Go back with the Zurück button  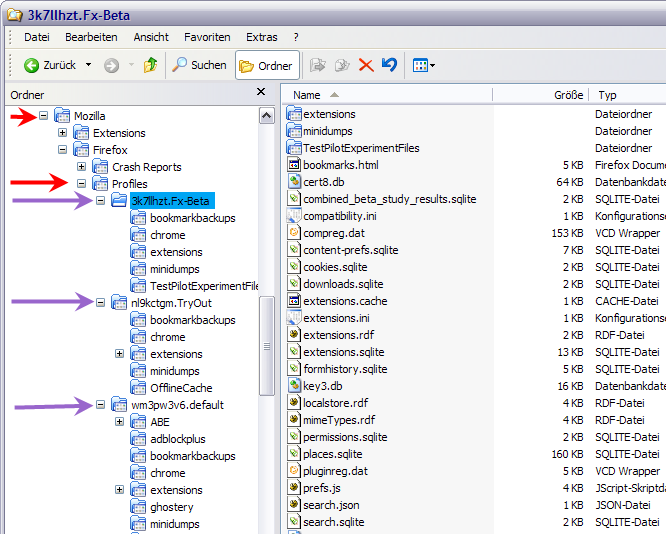pyautogui.click(x=50, y=65)
